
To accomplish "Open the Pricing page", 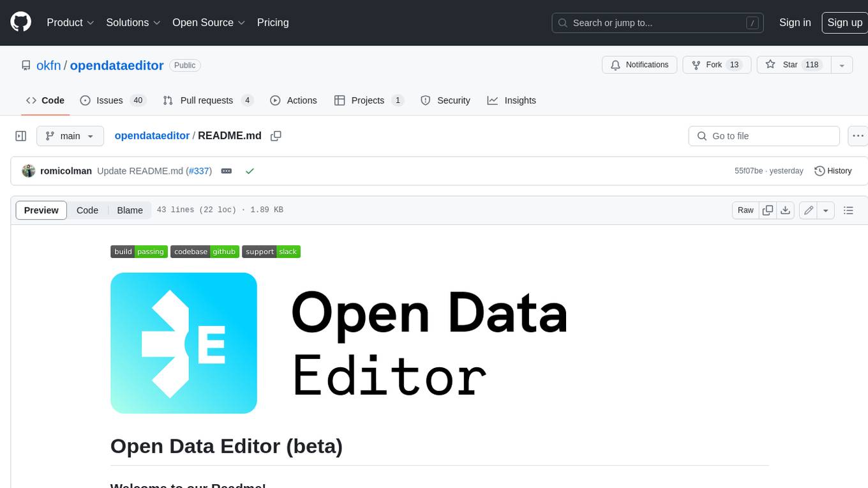I will [x=273, y=22].
